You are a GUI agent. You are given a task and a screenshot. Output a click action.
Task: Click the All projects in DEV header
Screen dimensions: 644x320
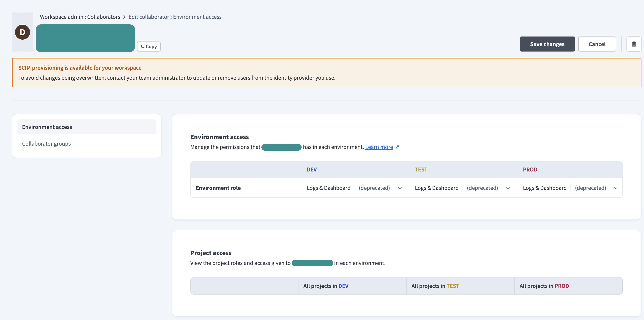326,286
